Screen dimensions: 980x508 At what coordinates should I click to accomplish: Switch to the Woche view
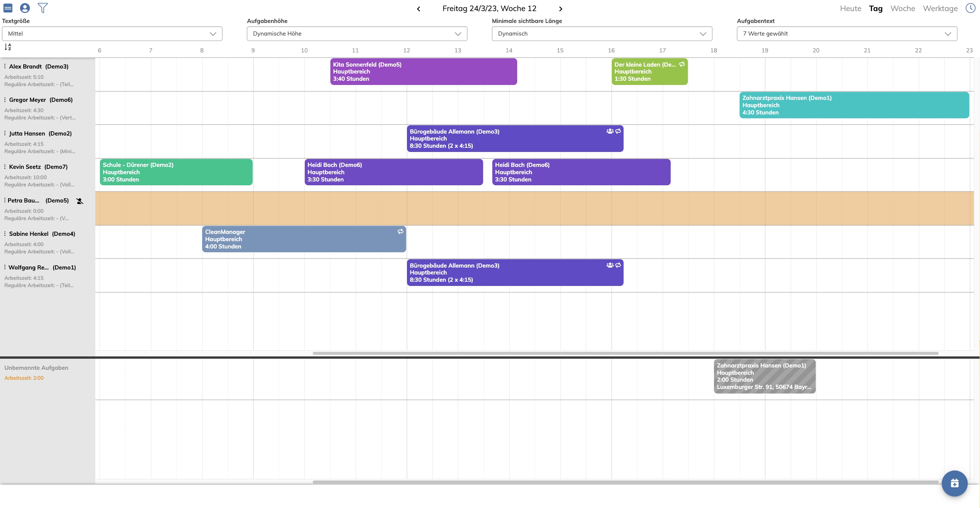click(902, 8)
